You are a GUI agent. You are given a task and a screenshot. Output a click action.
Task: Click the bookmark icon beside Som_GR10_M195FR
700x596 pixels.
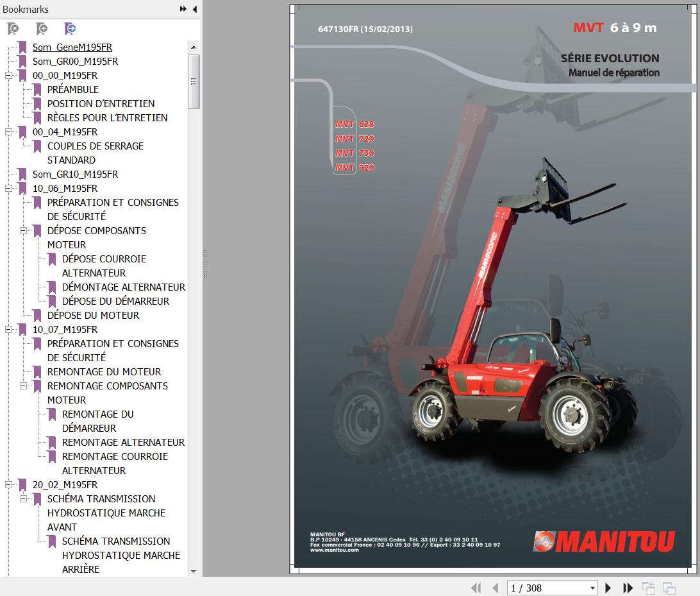pos(23,175)
